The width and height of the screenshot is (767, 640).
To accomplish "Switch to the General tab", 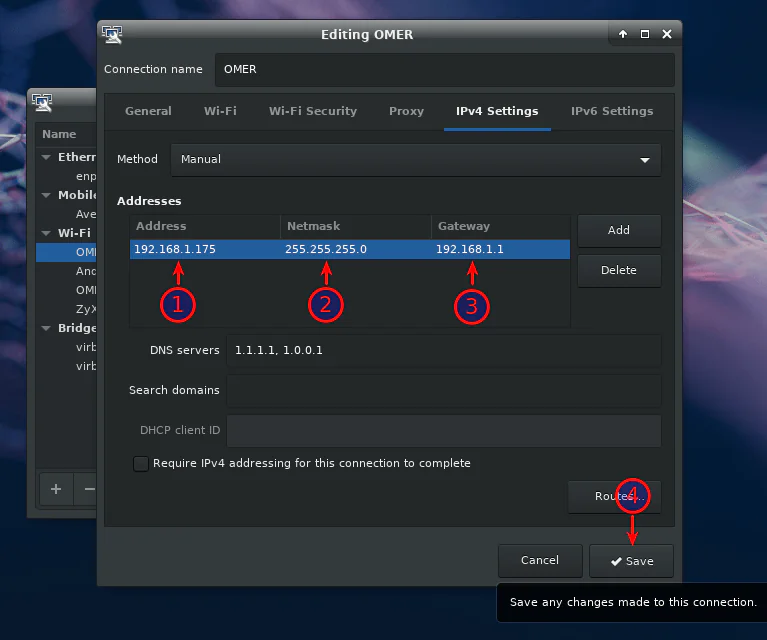I will [148, 111].
